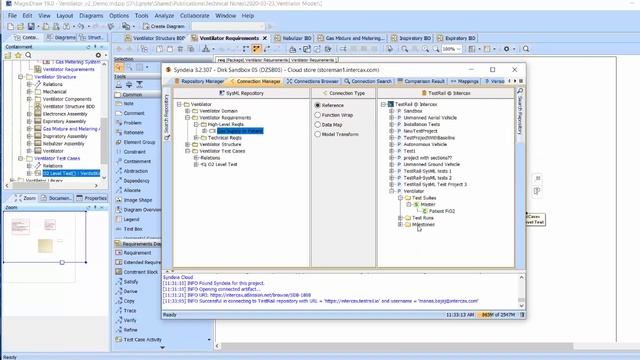Open the Containment panel gear options

coord(98,55)
